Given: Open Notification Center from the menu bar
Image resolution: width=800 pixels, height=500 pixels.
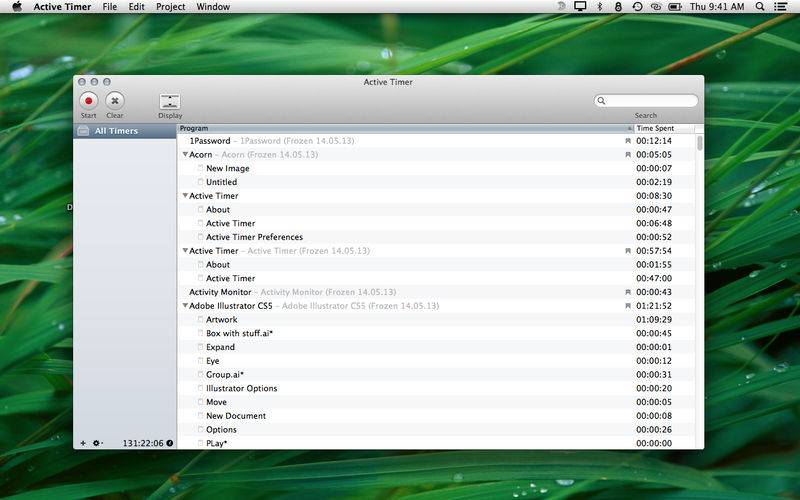Looking at the screenshot, I should pos(780,7).
